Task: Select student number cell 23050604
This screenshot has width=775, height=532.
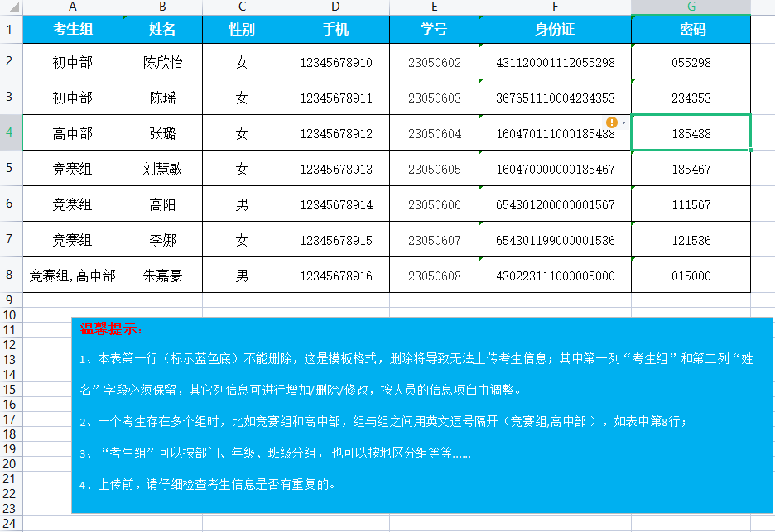Action: point(435,133)
